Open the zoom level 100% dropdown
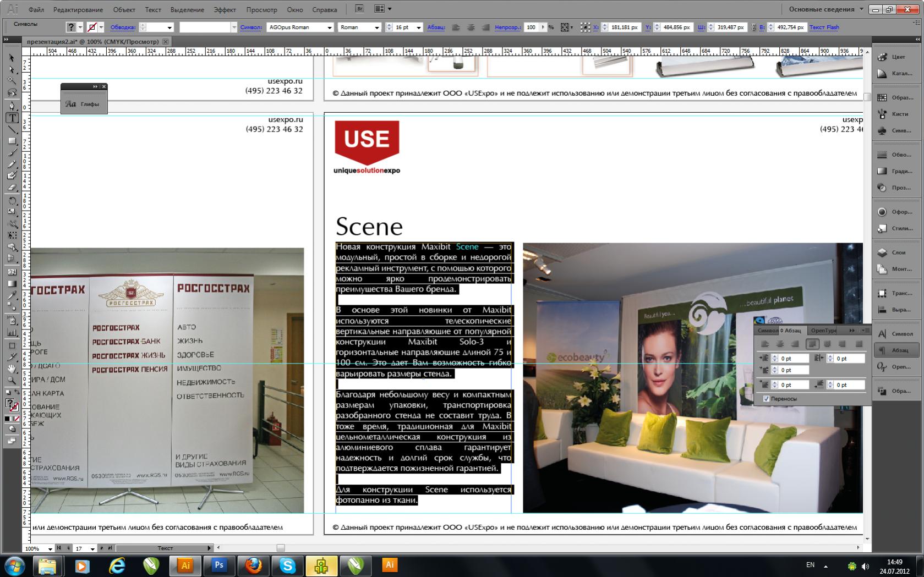 (x=50, y=548)
